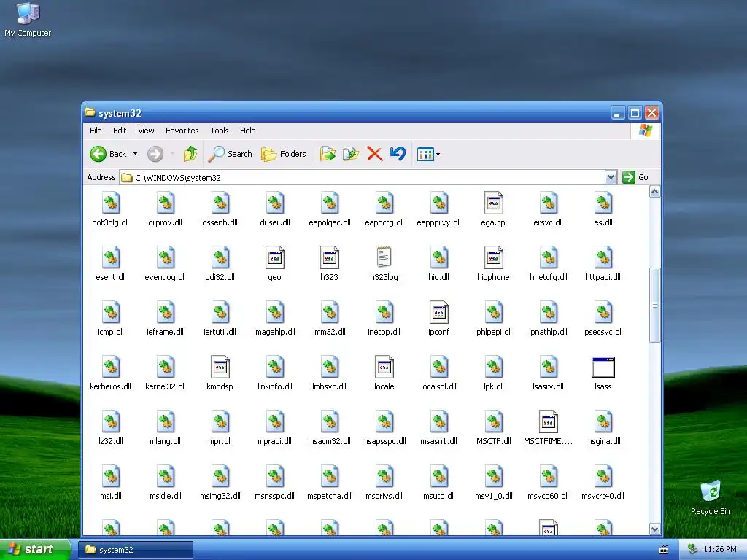The height and width of the screenshot is (560, 747).
Task: Open the Views button dropdown arrow
Action: pyautogui.click(x=438, y=155)
